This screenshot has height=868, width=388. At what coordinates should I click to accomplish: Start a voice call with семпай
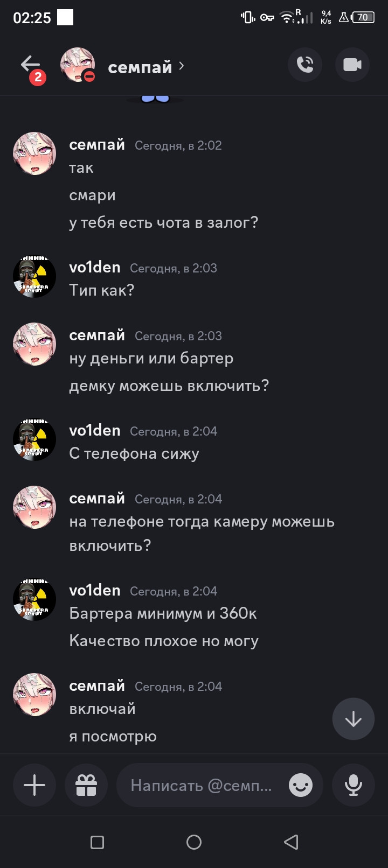pyautogui.click(x=305, y=65)
